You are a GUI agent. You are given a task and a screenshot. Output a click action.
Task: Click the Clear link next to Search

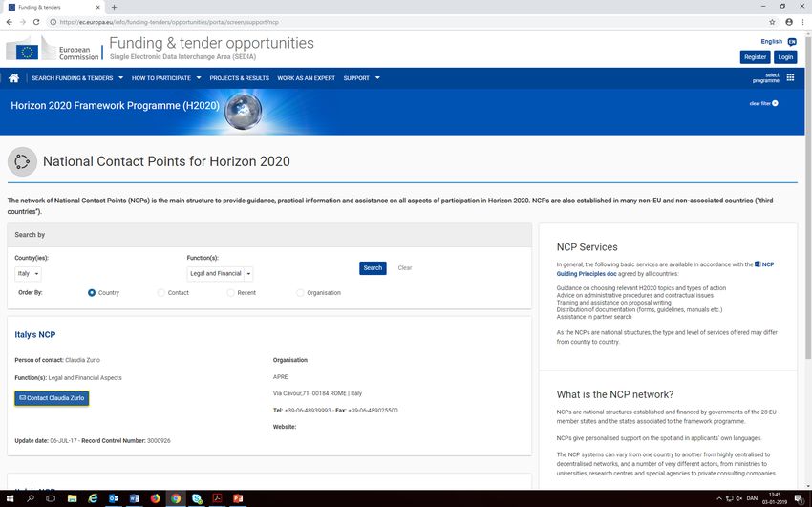[405, 268]
